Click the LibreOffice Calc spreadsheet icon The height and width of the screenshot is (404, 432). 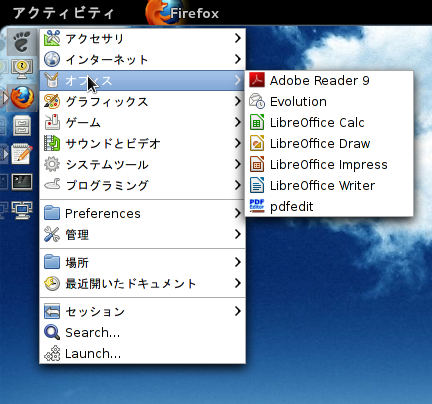click(257, 122)
